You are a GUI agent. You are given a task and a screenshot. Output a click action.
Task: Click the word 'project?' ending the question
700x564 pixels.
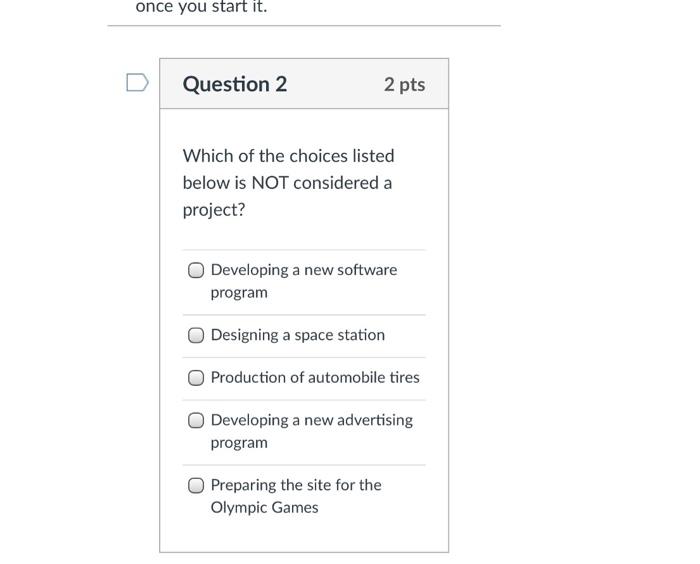213,210
